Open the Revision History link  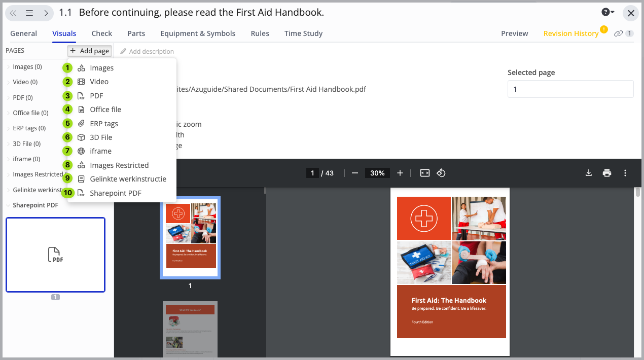[570, 33]
